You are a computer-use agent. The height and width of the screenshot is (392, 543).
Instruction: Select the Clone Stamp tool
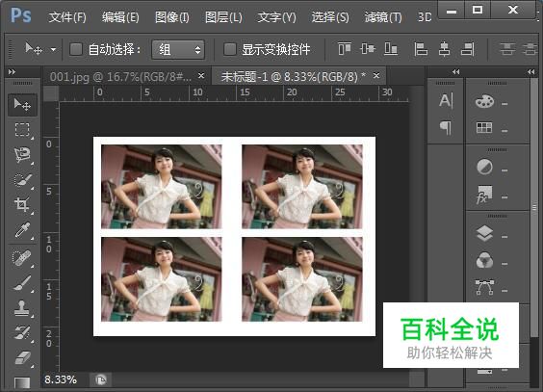(x=22, y=307)
